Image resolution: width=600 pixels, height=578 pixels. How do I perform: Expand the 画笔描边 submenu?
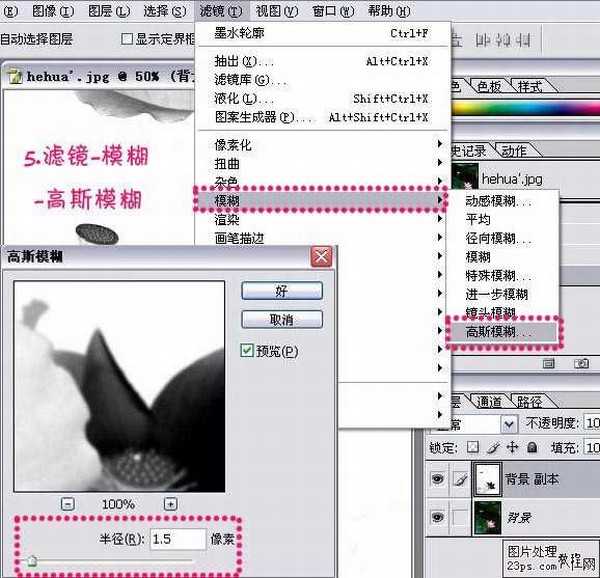[x=321, y=238]
